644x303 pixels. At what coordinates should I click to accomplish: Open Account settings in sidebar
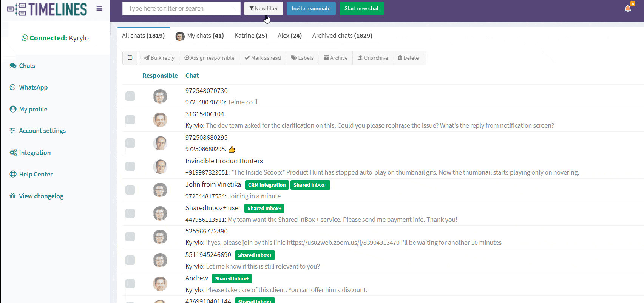pos(42,131)
